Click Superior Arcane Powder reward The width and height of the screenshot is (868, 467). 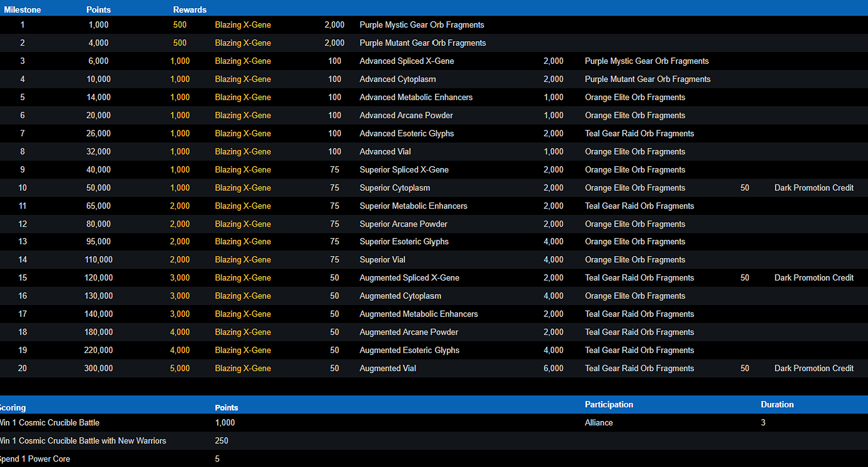pos(403,224)
